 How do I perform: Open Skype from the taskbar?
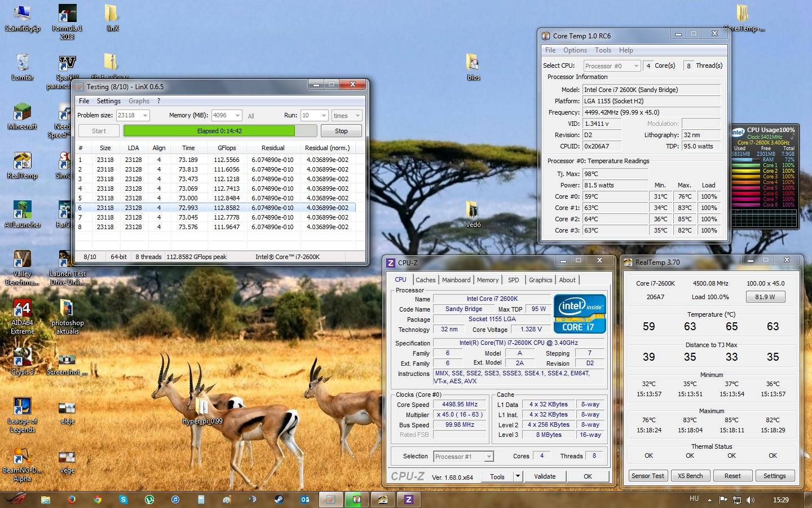click(123, 500)
